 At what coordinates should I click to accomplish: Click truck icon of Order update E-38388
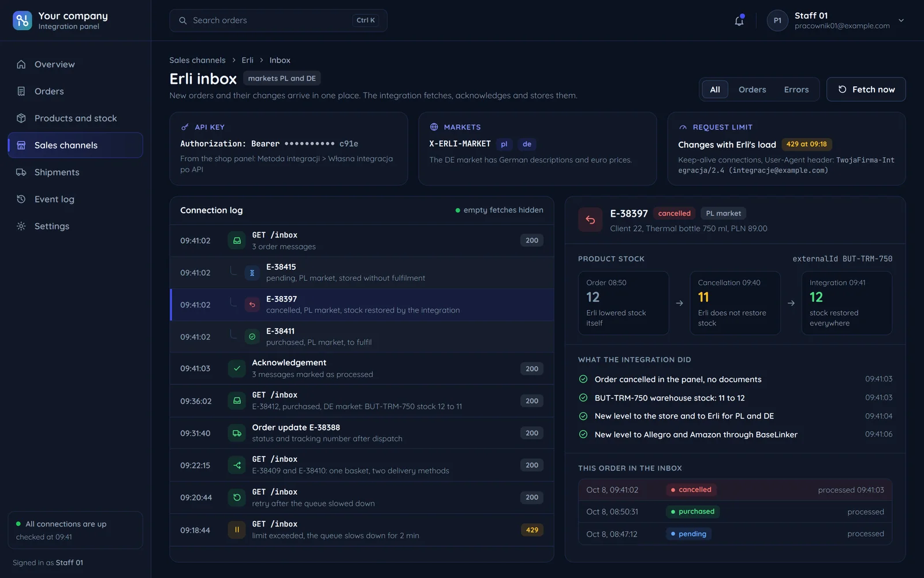coord(237,433)
